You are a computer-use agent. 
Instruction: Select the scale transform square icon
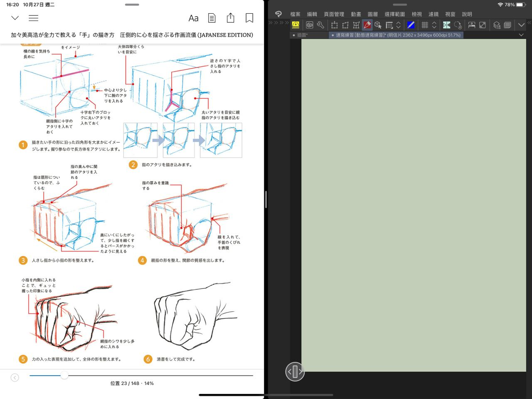click(x=334, y=25)
